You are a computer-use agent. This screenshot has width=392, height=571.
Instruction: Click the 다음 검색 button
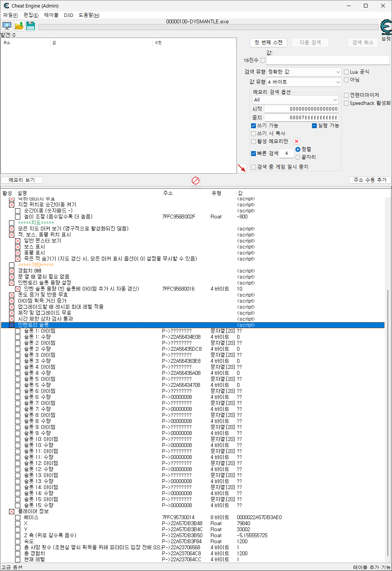(310, 42)
